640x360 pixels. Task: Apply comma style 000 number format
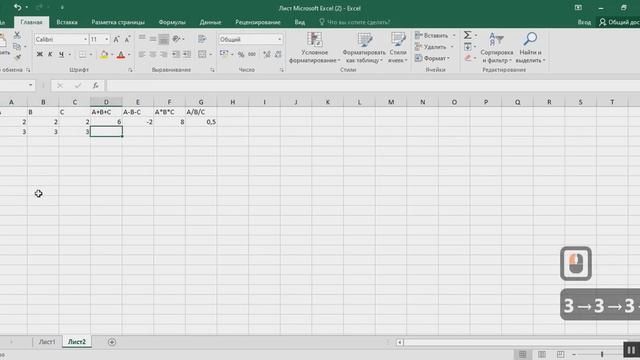(x=252, y=54)
